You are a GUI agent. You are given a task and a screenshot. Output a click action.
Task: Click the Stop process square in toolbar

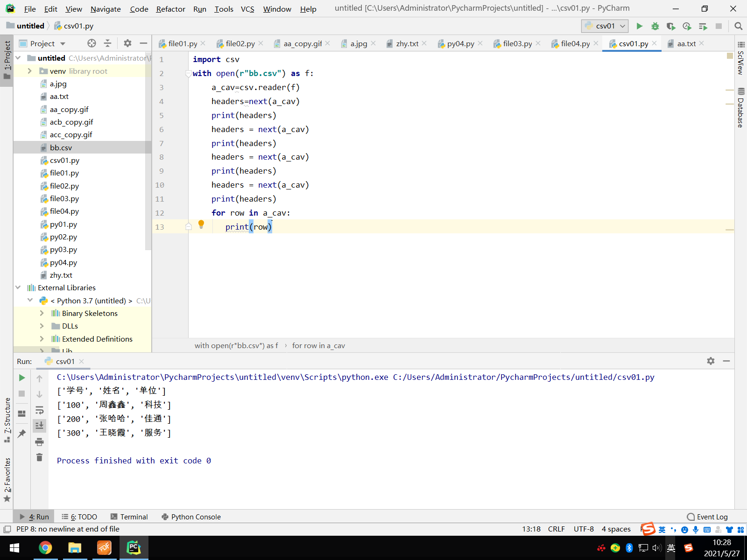[719, 26]
